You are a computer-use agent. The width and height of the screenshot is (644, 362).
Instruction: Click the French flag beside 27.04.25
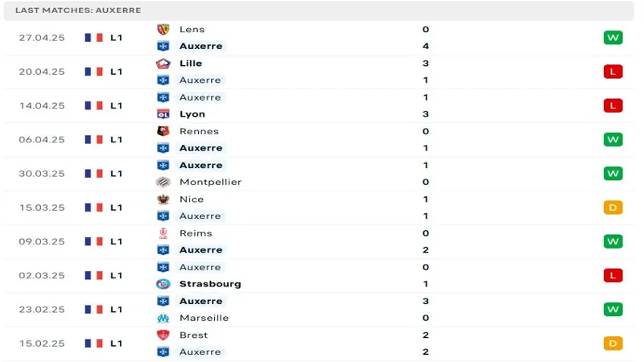point(94,38)
